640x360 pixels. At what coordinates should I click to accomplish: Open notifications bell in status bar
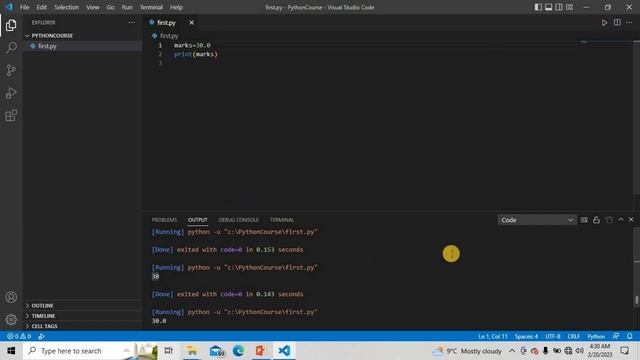(x=630, y=336)
